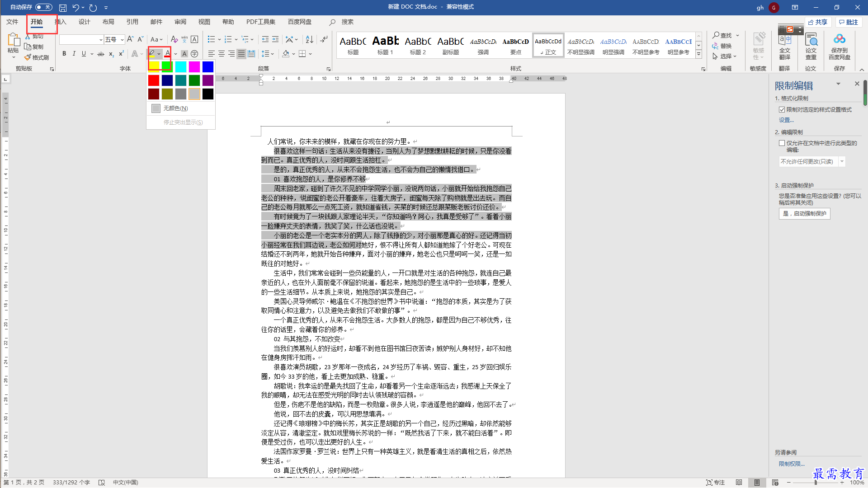The width and height of the screenshot is (868, 488).
Task: Open the File (文件) tab
Action: pyautogui.click(x=12, y=22)
